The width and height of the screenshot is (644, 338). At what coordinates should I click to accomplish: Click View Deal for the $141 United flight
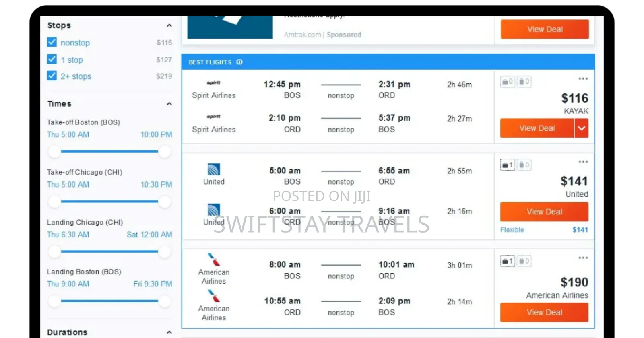tap(544, 212)
